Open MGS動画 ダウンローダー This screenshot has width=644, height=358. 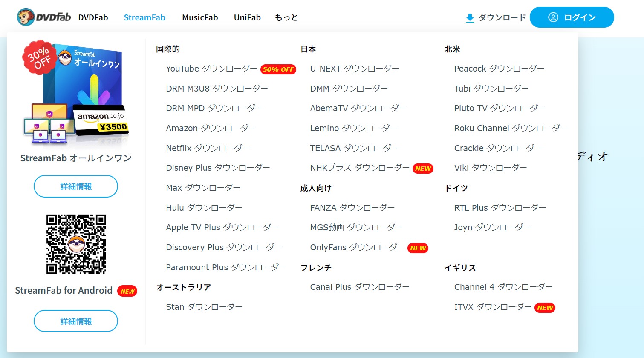(356, 227)
